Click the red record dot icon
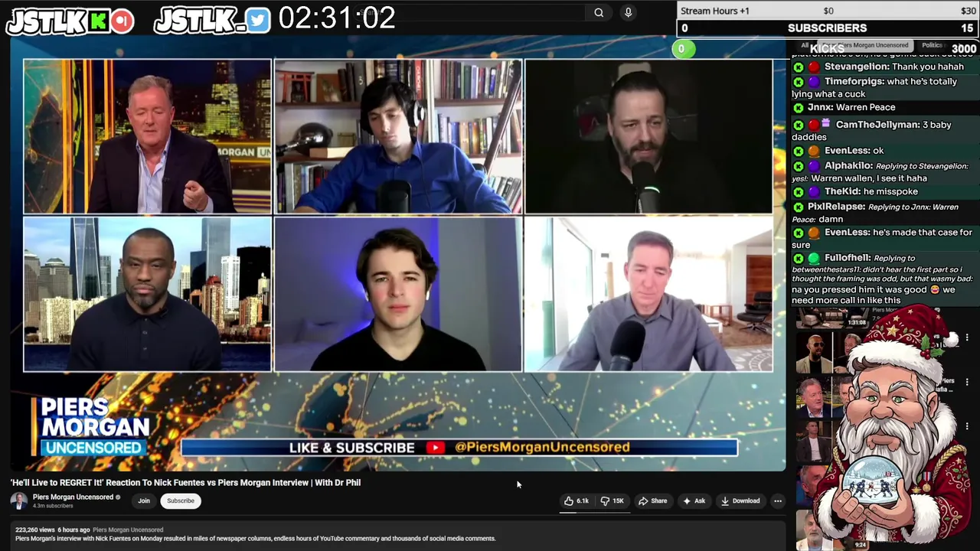Screen dimensions: 980x551 (122, 21)
